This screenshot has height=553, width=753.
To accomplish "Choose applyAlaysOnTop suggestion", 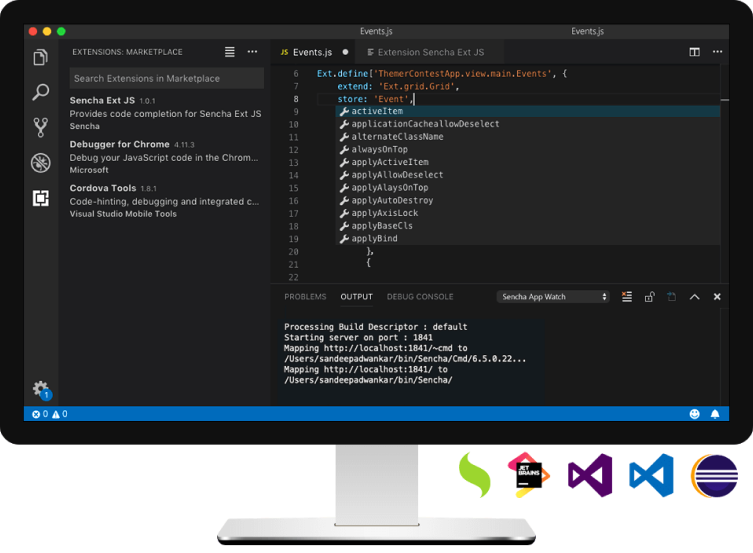I will (x=527, y=187).
